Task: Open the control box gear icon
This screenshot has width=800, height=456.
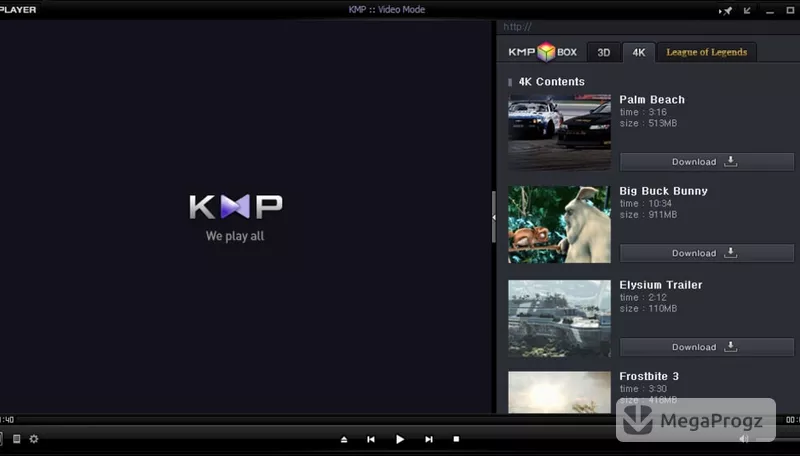Action: (x=34, y=439)
